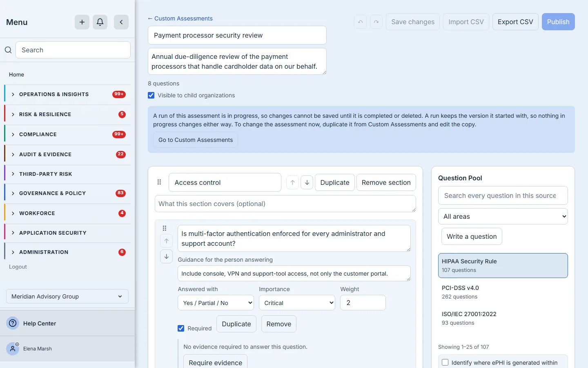Open notifications bell in sidebar

[x=100, y=22]
